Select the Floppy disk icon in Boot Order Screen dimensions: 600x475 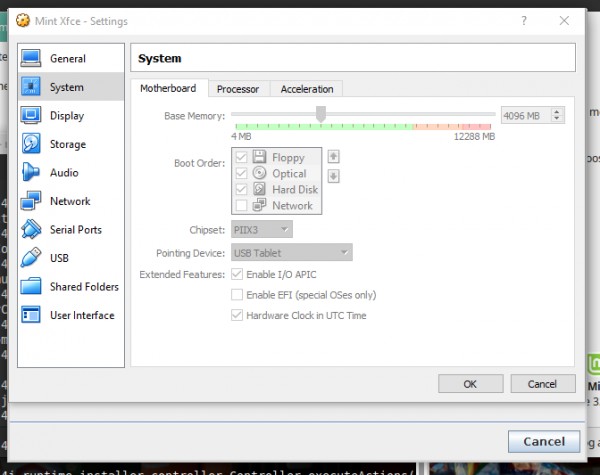[259, 157]
